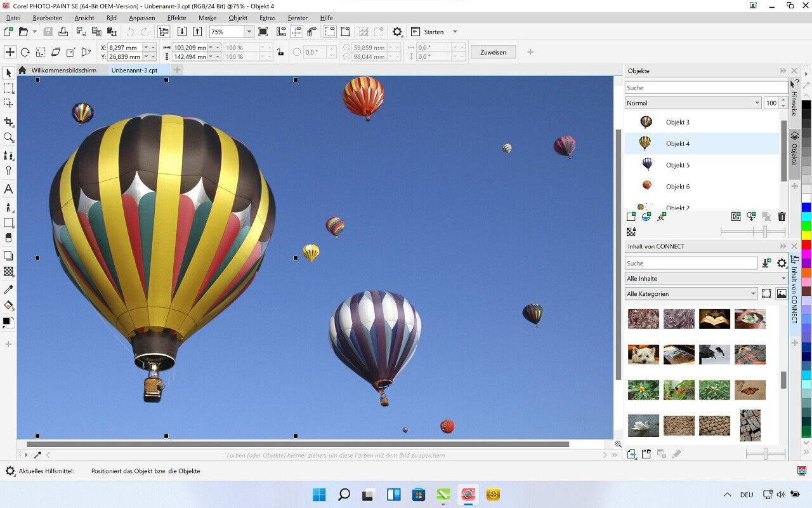Open the Alle Inhalte dropdown
Screen dimensions: 812x508
(706, 278)
